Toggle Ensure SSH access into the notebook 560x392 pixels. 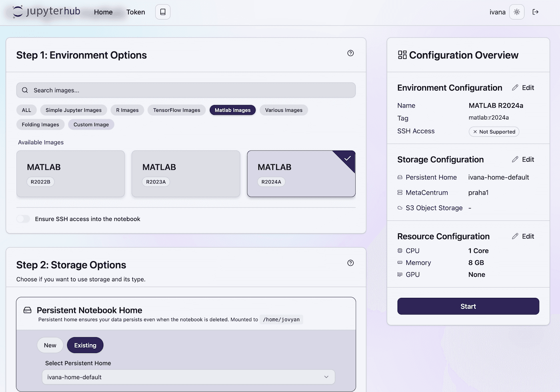point(23,219)
